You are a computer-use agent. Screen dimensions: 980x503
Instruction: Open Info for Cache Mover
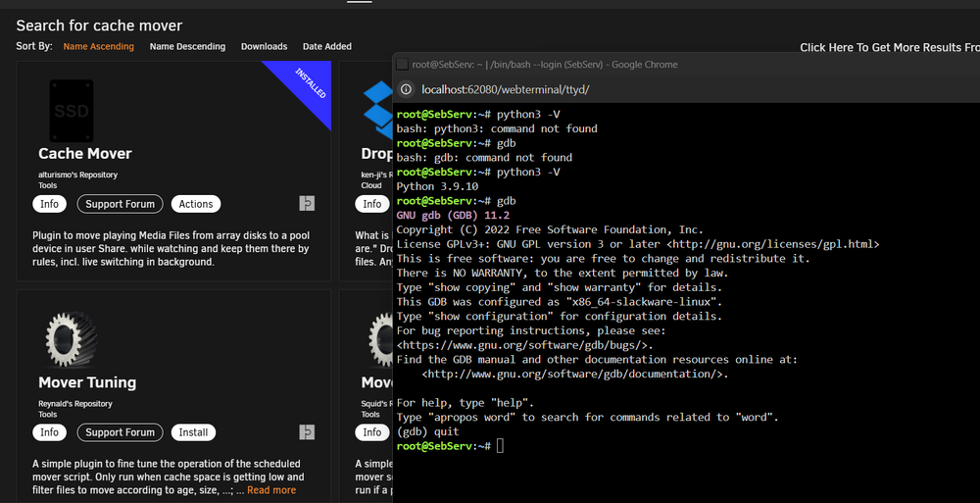(x=49, y=204)
